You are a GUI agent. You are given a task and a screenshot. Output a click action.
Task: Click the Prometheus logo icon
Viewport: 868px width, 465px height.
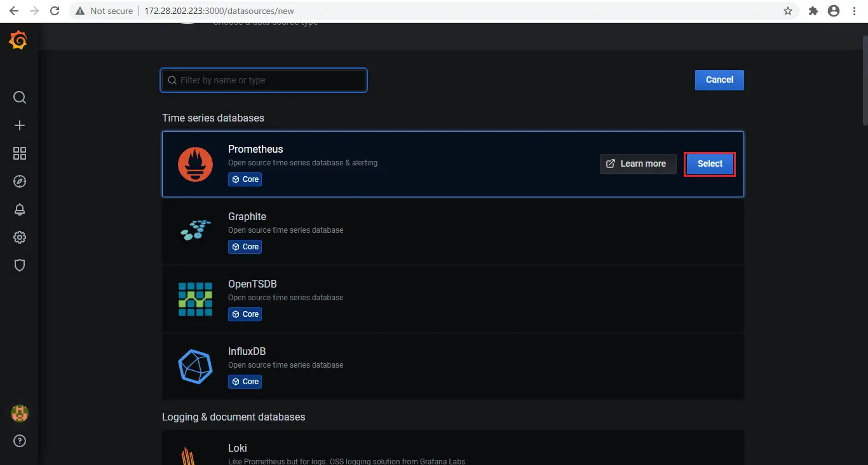pyautogui.click(x=194, y=163)
